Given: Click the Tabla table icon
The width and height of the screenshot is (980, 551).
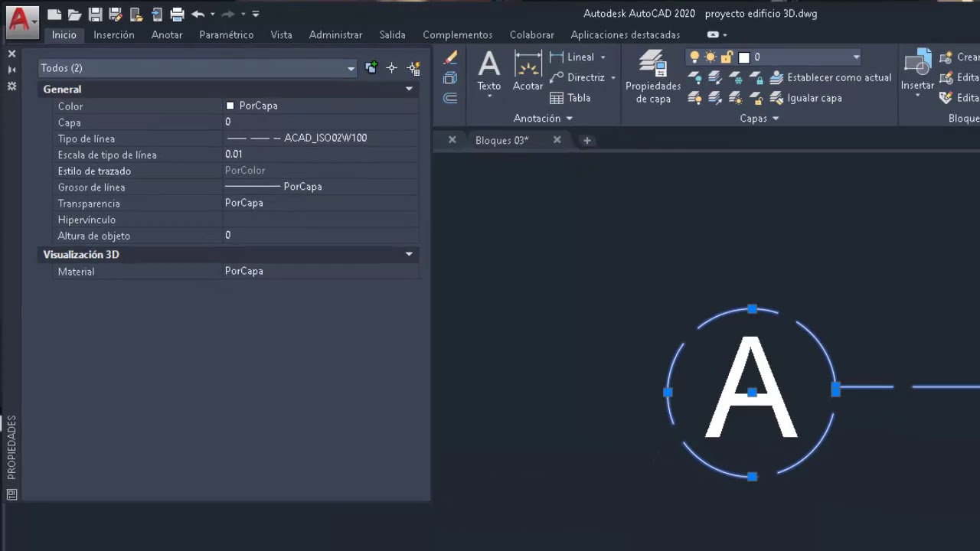Looking at the screenshot, I should [570, 98].
